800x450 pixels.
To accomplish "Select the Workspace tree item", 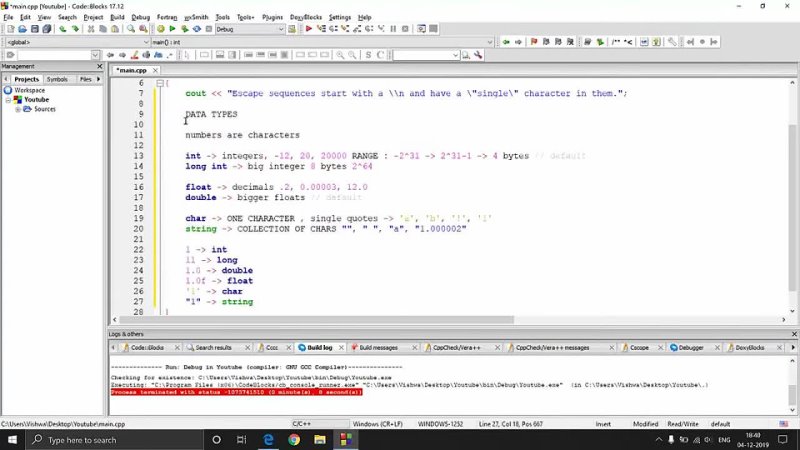I will (x=29, y=90).
